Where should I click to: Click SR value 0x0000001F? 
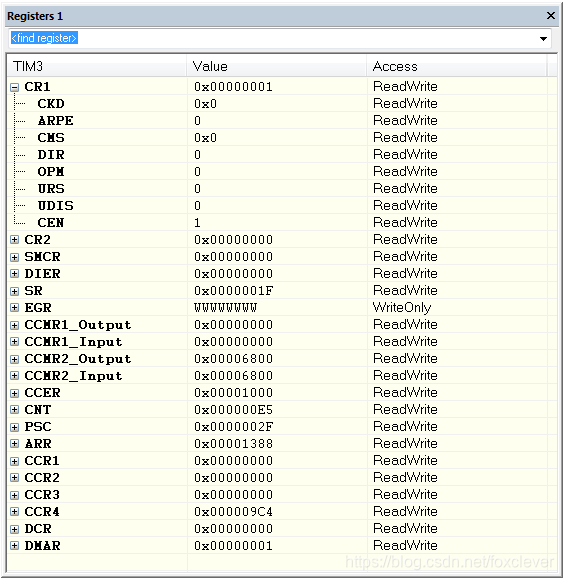pyautogui.click(x=233, y=291)
